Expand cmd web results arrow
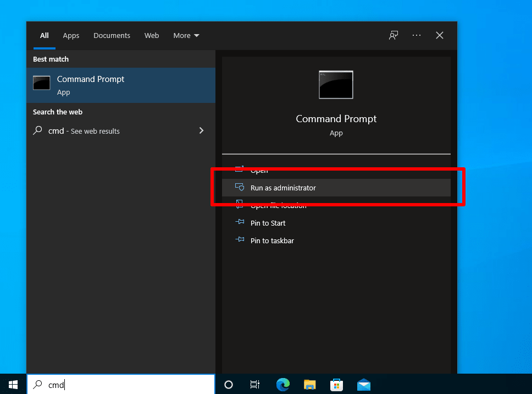The height and width of the screenshot is (394, 532). click(x=201, y=130)
